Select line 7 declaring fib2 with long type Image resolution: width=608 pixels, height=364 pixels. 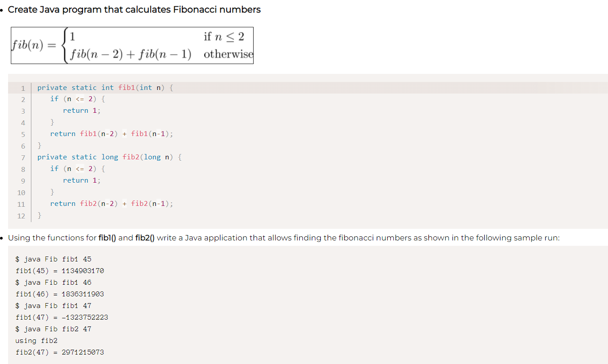[110, 157]
